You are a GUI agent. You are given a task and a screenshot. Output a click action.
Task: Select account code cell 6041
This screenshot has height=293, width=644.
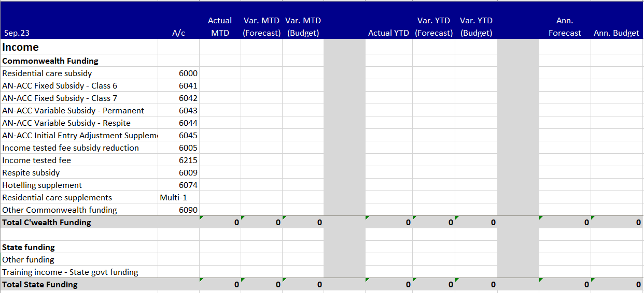tap(178, 85)
